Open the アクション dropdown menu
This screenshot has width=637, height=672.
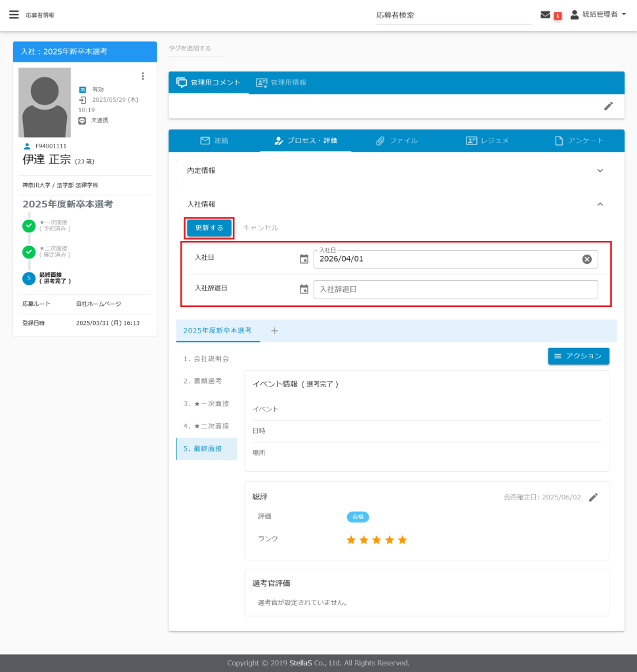578,356
